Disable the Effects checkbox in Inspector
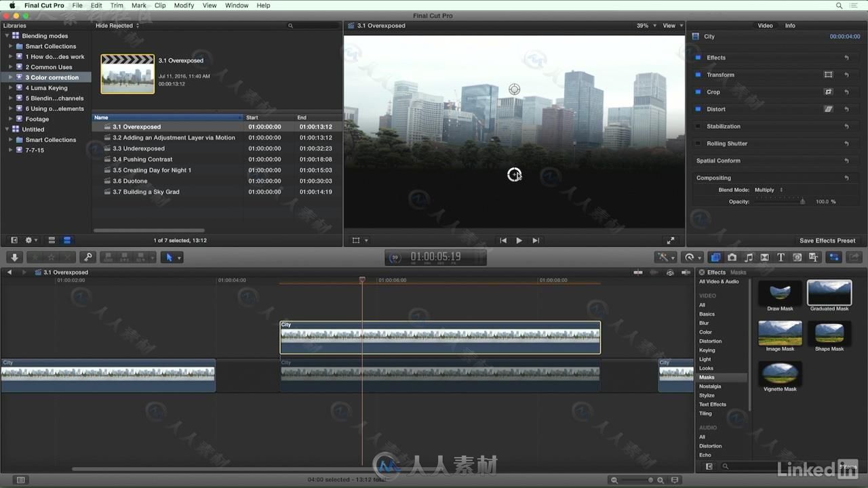Viewport: 868px width, 488px height. (x=698, y=58)
